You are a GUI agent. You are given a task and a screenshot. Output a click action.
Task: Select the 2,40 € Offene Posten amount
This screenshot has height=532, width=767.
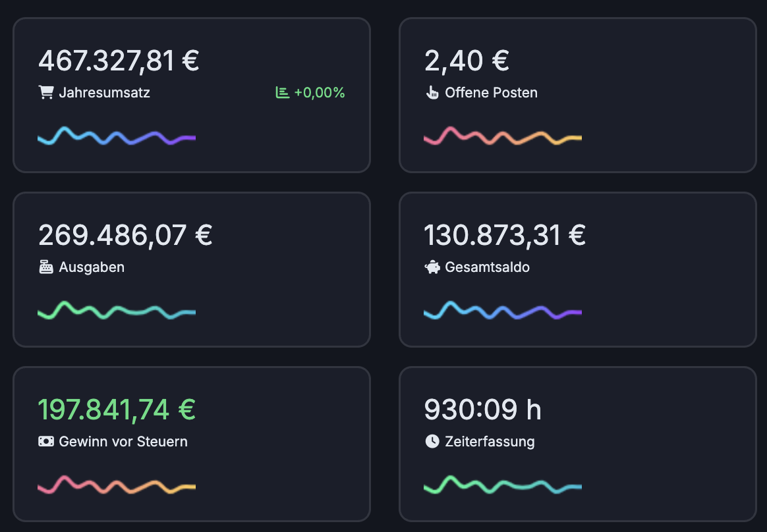(467, 61)
